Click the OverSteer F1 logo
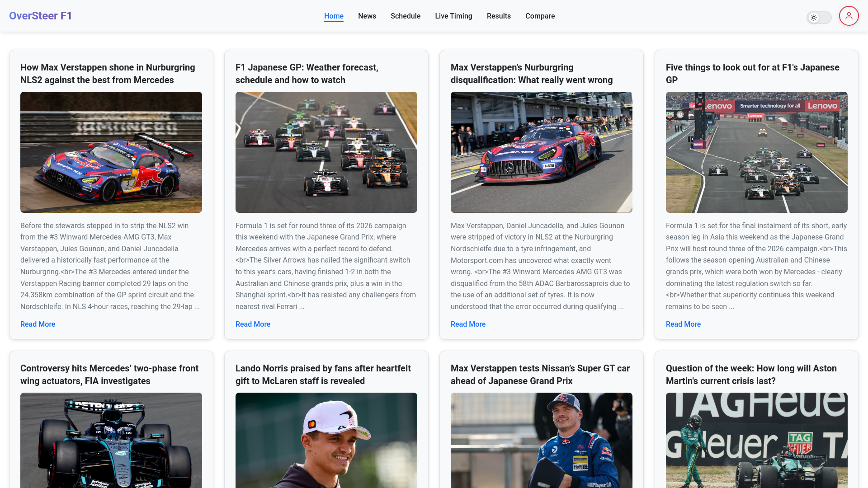This screenshot has height=488, width=868. tap(41, 16)
